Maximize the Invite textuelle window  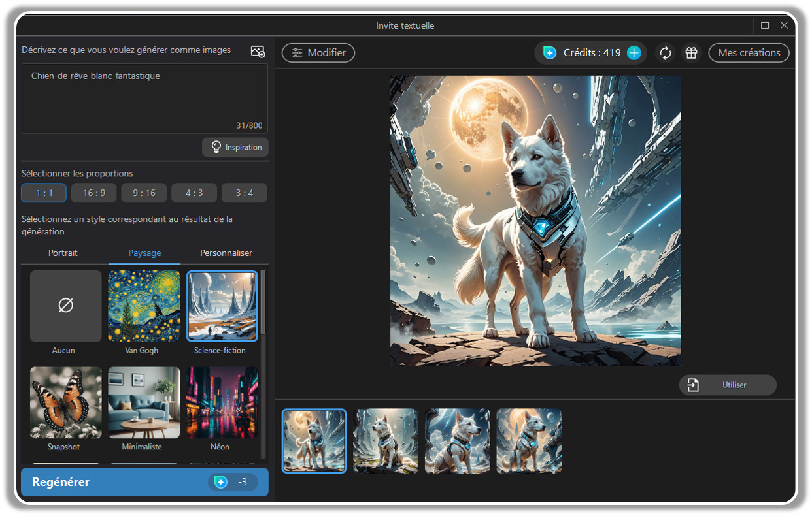click(765, 25)
